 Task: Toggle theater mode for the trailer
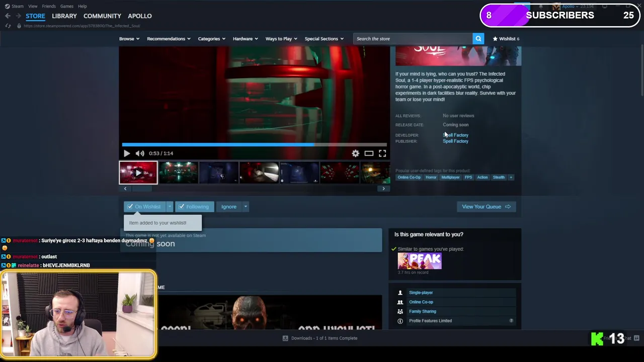(x=369, y=153)
